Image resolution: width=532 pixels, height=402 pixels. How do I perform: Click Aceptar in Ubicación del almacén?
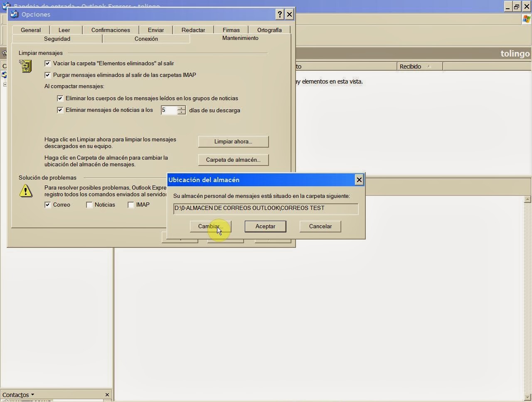(x=265, y=226)
